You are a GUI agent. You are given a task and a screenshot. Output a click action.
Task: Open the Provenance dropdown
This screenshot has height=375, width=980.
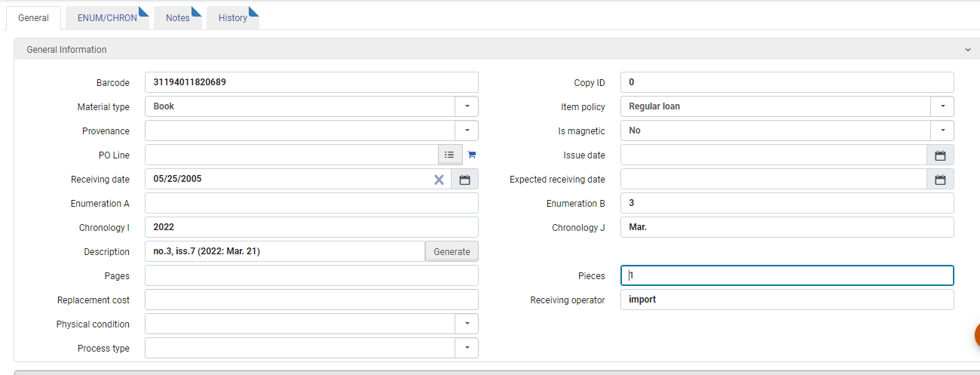[467, 131]
